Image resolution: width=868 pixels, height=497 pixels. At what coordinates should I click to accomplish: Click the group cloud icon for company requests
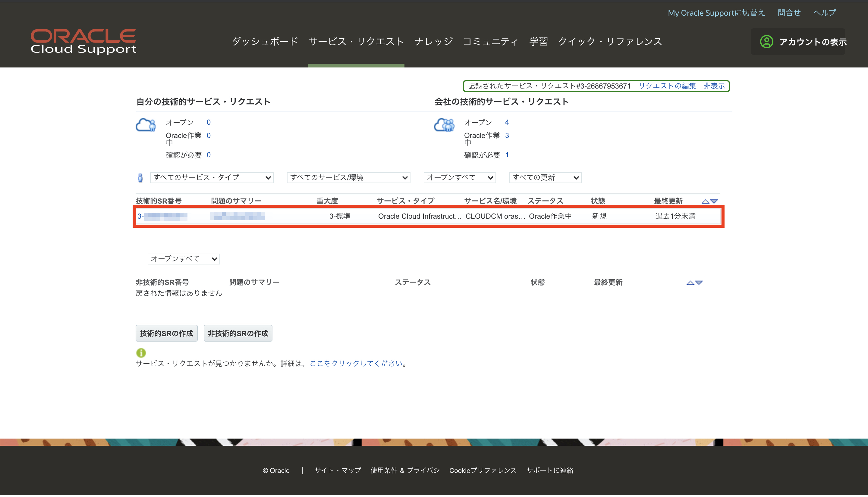pyautogui.click(x=444, y=126)
